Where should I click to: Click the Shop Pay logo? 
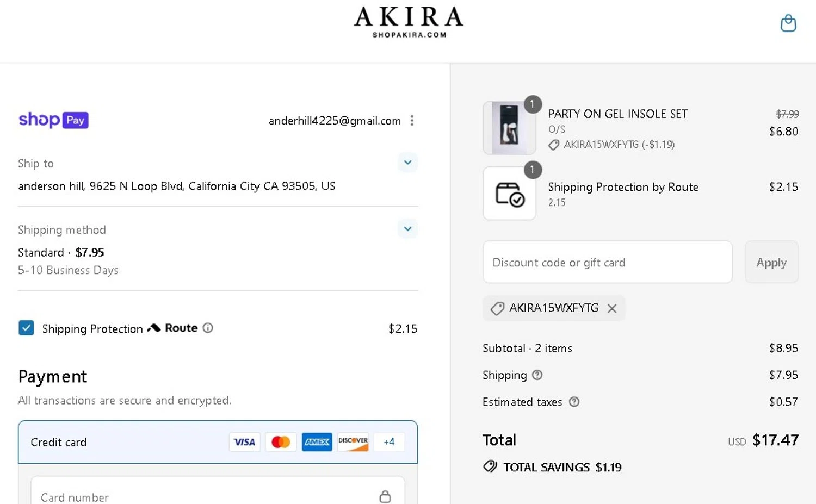pyautogui.click(x=53, y=120)
